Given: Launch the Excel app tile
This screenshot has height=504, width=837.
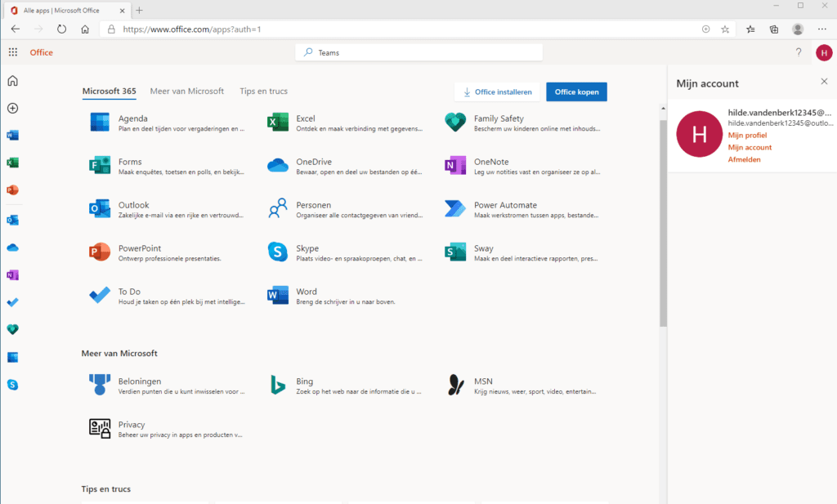Looking at the screenshot, I should (345, 123).
